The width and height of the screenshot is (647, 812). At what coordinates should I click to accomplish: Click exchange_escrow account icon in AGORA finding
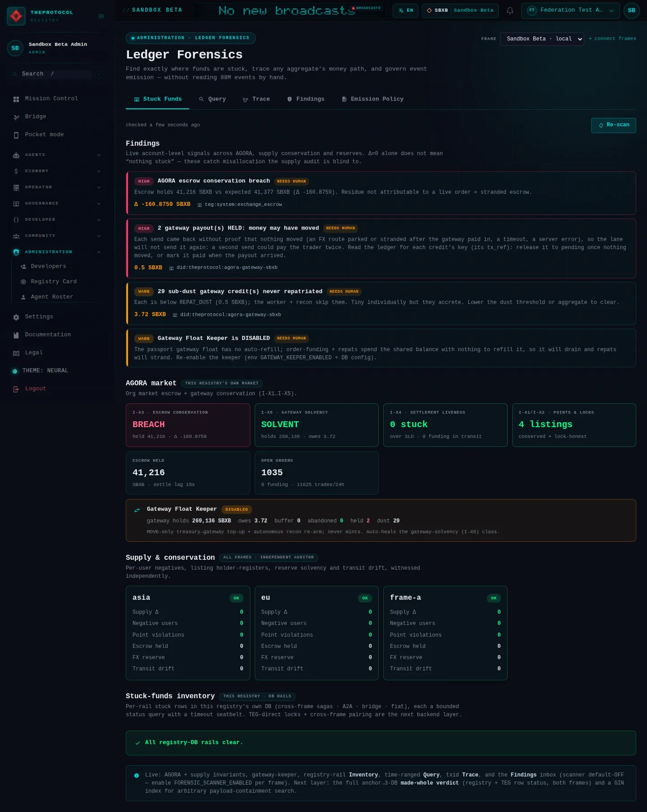199,205
